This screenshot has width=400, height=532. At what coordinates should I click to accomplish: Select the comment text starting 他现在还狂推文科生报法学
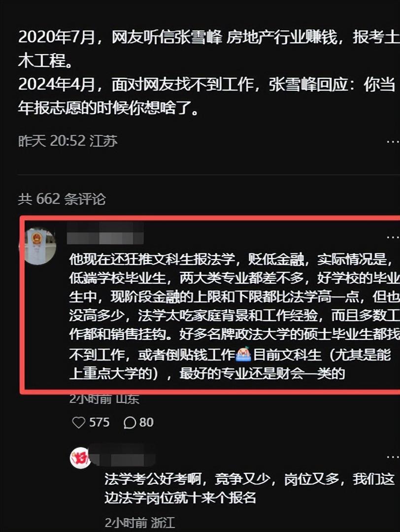(234, 317)
